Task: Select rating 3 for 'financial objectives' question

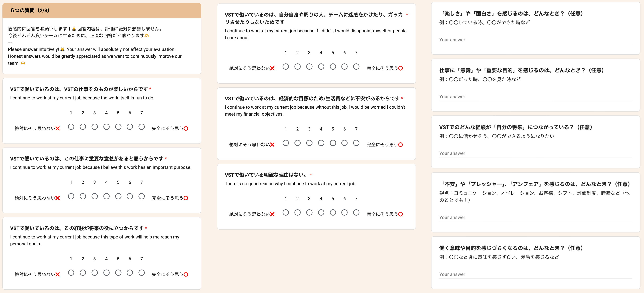Action: (309, 143)
